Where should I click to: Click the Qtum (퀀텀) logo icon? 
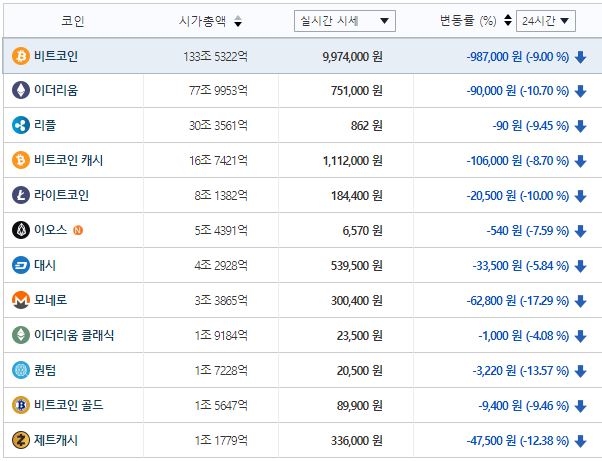20,370
